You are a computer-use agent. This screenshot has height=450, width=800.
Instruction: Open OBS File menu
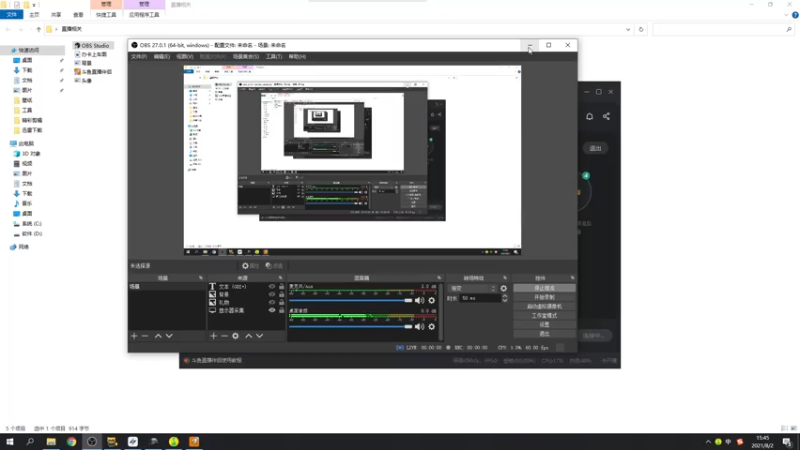click(x=139, y=57)
